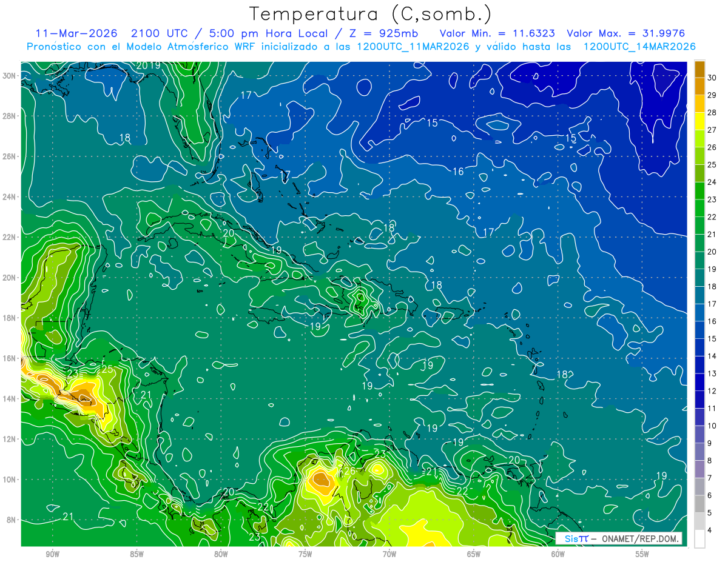
Task: Click the "65W" longitude label
Action: (x=474, y=554)
